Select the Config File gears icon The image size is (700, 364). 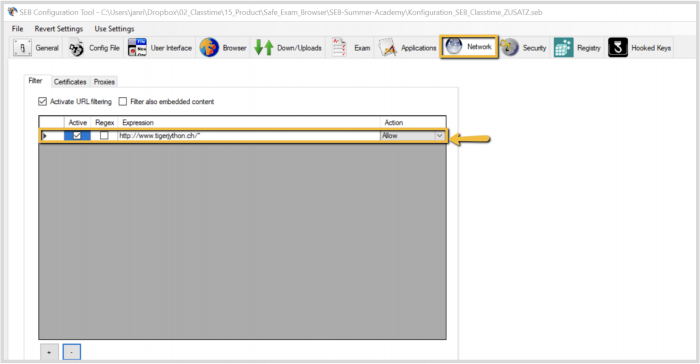click(x=76, y=48)
